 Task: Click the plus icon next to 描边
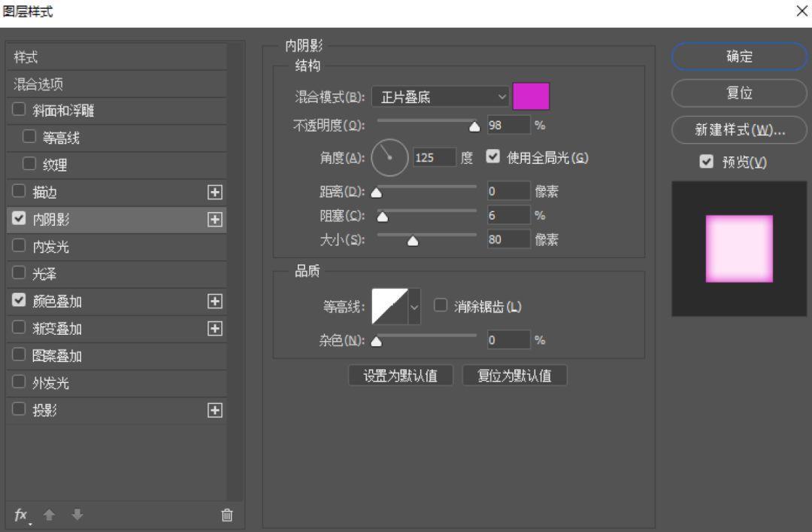click(x=215, y=192)
